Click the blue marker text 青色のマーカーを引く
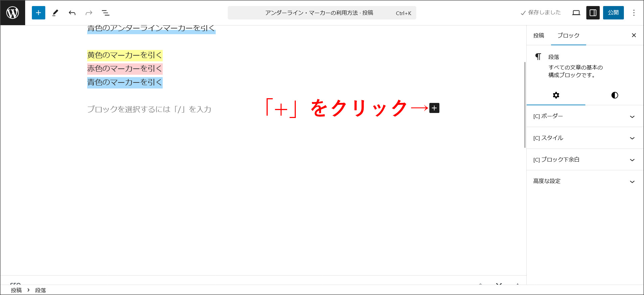This screenshot has width=644, height=295. [125, 82]
